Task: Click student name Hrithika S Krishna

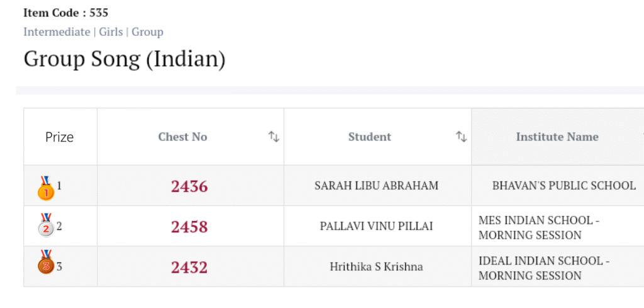Action: pyautogui.click(x=376, y=266)
